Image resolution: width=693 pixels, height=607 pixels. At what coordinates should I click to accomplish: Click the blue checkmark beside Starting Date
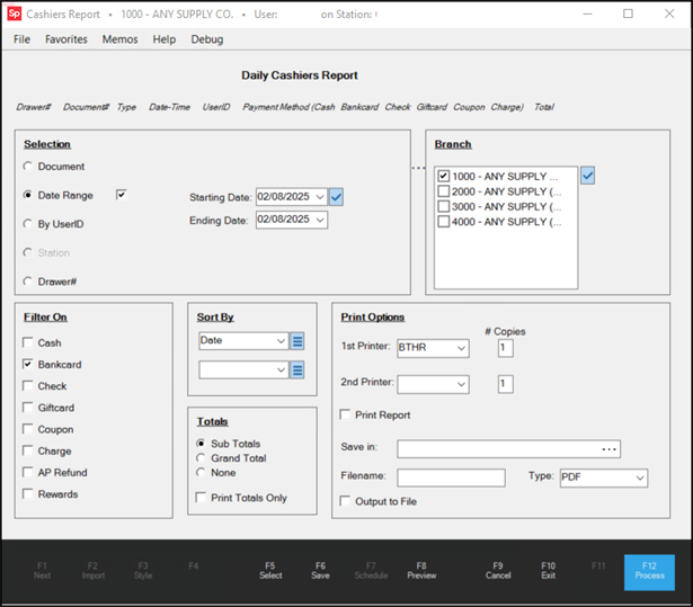pyautogui.click(x=336, y=197)
